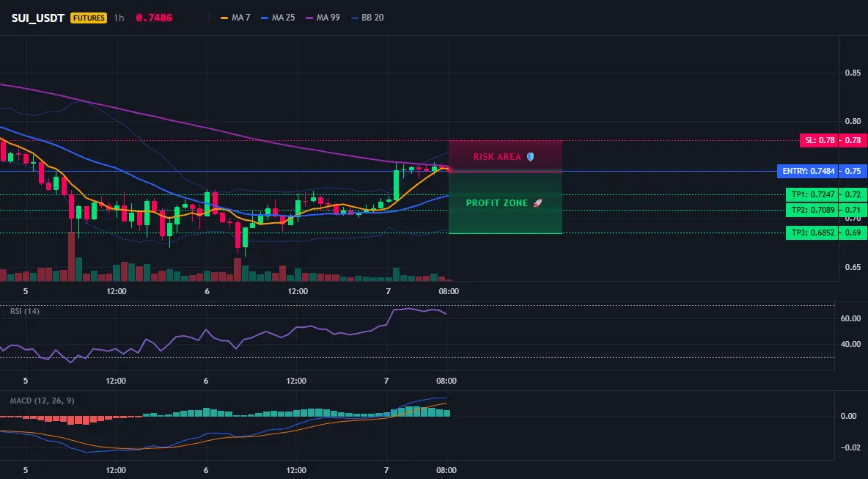Click the FUTURES badge
This screenshot has width=868, height=479.
click(89, 18)
